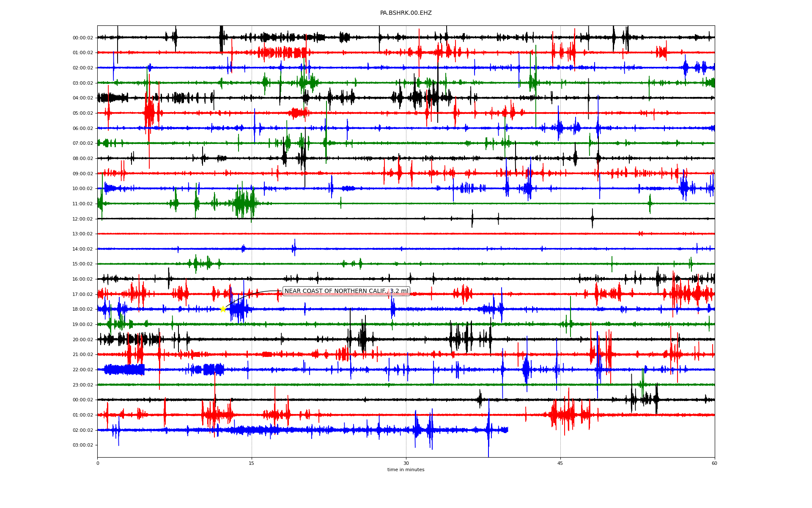Click the 06:00:02 hour label
This screenshot has width=812, height=508.
point(82,129)
